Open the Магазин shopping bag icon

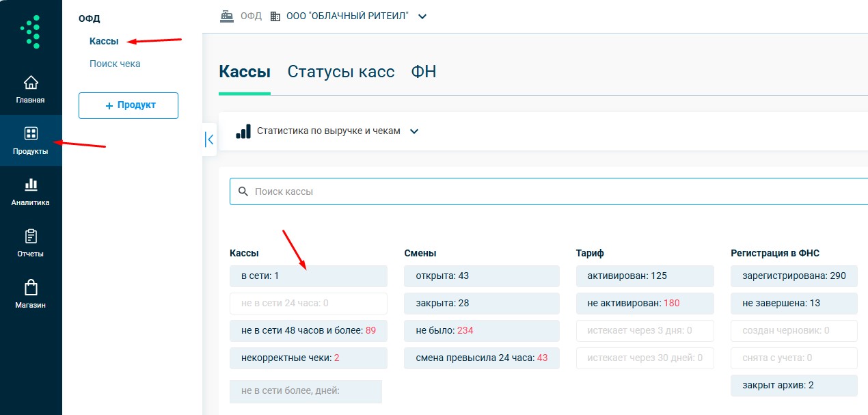(x=31, y=288)
